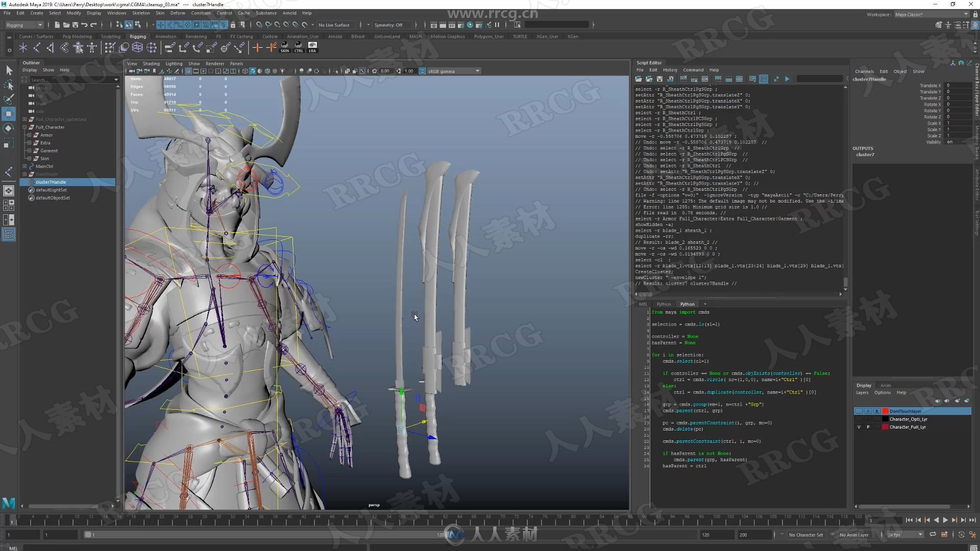Click Save Script icon in Script Editor
The height and width of the screenshot is (551, 980).
coord(659,79)
